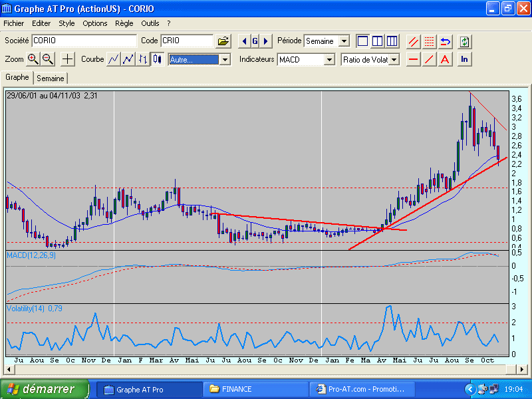The image size is (532, 399).
Task: Open the FINANCE folder taskbar button
Action: pos(256,390)
